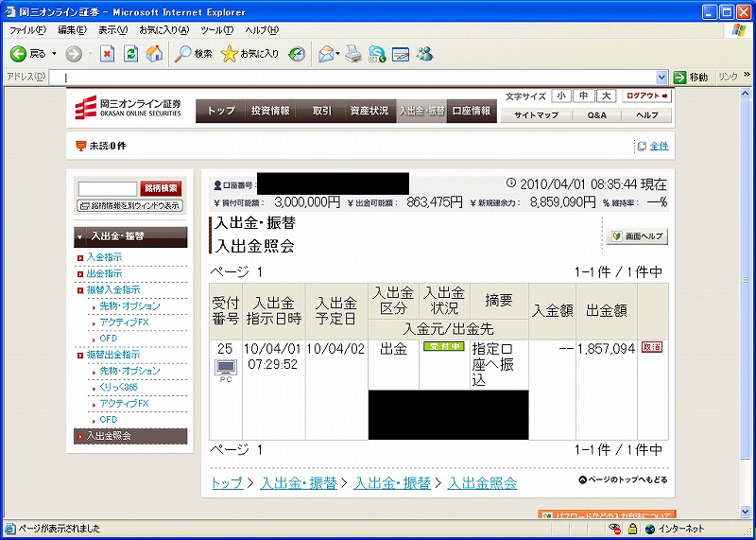
Task: Open the address bar dropdown arrow
Action: 662,77
